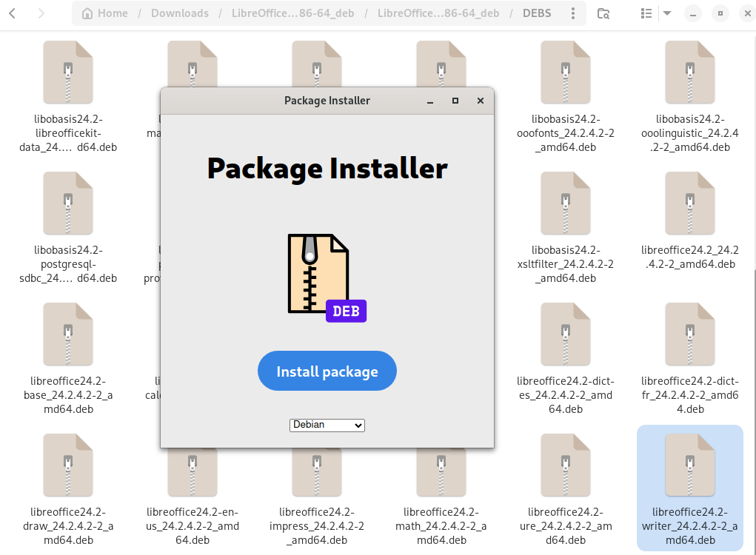756x555 pixels.
Task: Select libreoffice24.2-ure deb file icon
Action: [566, 465]
